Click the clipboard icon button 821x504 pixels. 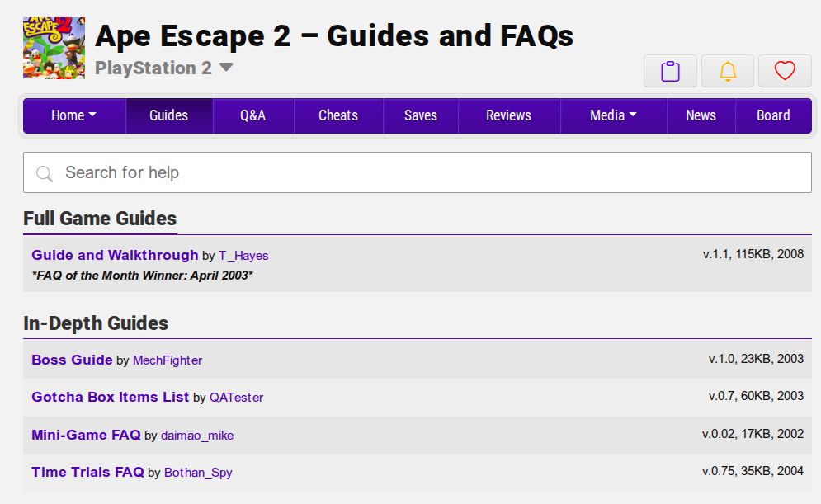[x=670, y=71]
